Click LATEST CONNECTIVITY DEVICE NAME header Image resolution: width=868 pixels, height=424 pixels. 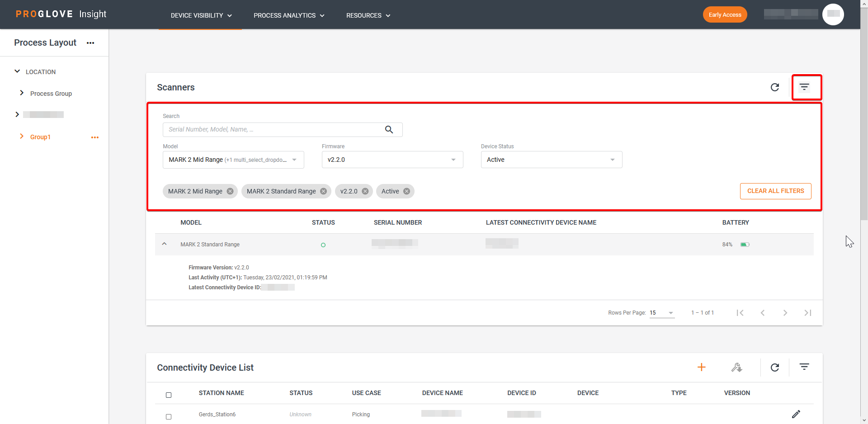pos(541,222)
